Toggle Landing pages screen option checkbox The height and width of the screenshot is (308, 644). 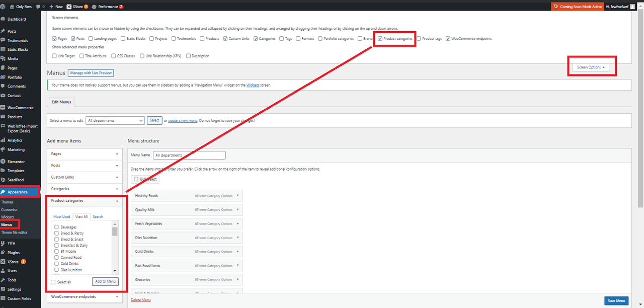pyautogui.click(x=91, y=39)
